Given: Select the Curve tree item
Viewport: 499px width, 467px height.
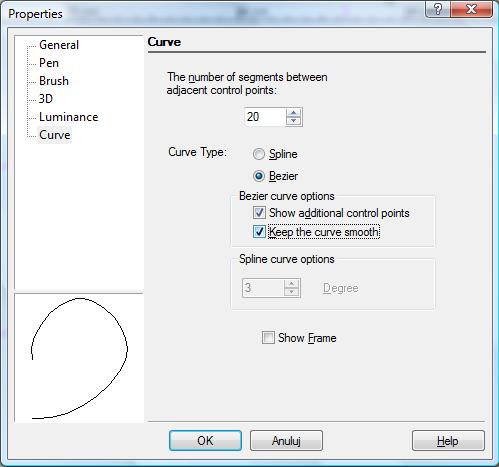Looking at the screenshot, I should coord(55,135).
